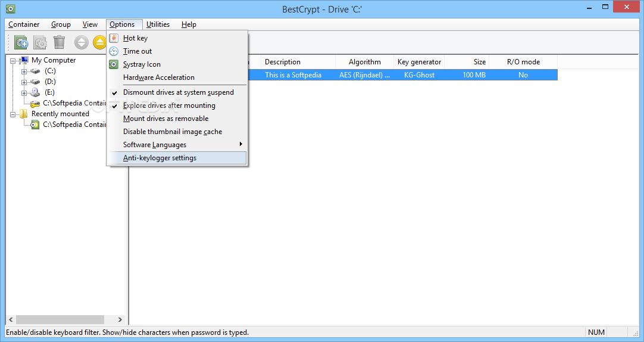Select the 'No' read-only mode cell
644x342 pixels.
[523, 75]
